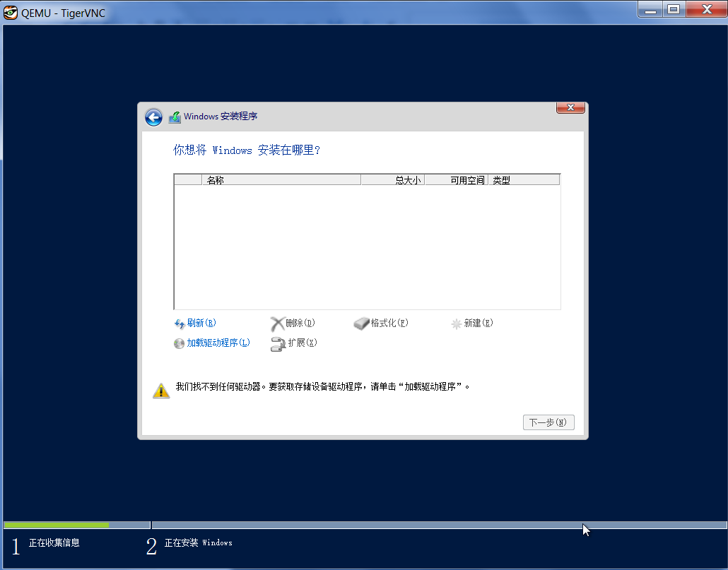Refresh the drive list via 刷新(R) link
The image size is (728, 570).
pos(201,323)
